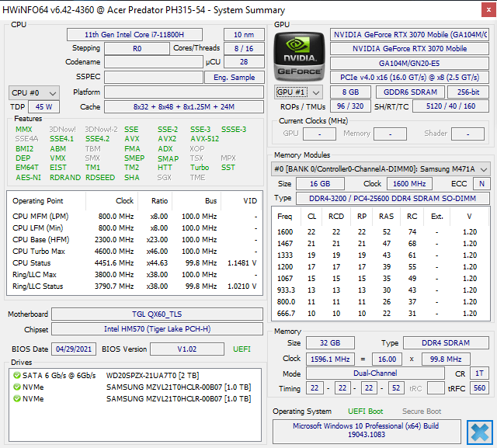Select the NVIDIA GeForce RTX 3070 Mobile (GA104M) field

409,34
